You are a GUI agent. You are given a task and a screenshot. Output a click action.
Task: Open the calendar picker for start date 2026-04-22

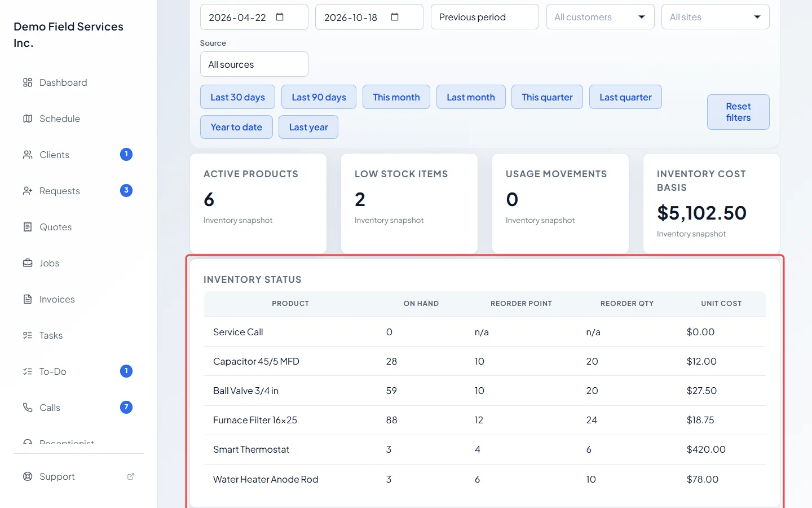[x=280, y=17]
